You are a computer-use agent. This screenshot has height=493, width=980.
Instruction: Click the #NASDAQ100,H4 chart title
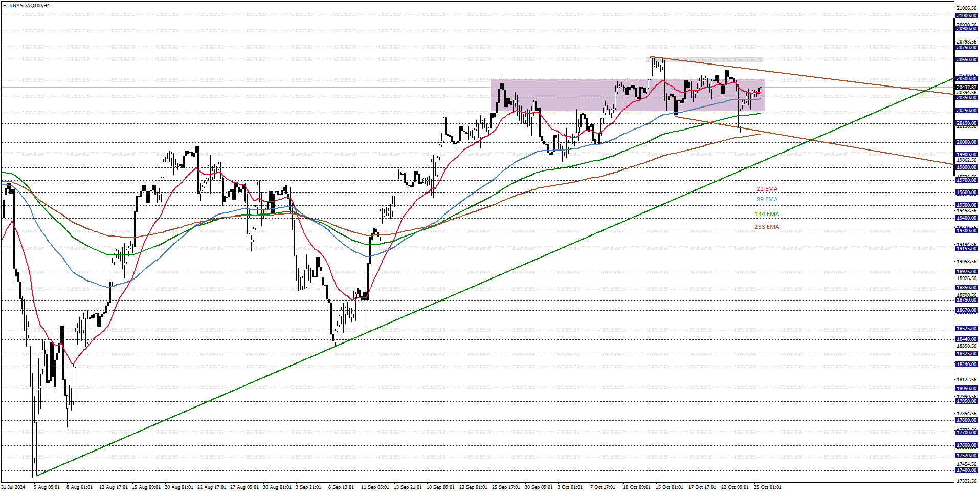coord(30,6)
